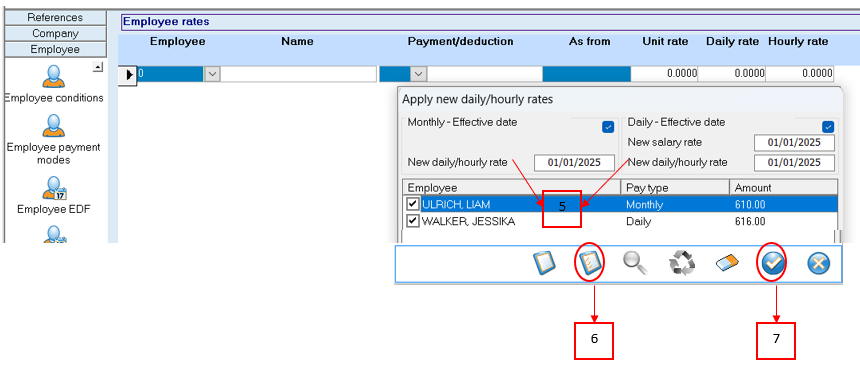Open the Payment/deduction dropdown
The height and width of the screenshot is (366, 860).
tap(418, 74)
